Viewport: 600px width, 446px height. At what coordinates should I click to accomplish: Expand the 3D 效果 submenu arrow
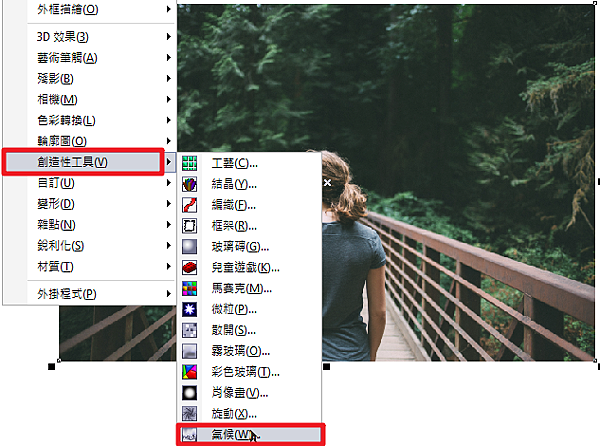(168, 37)
